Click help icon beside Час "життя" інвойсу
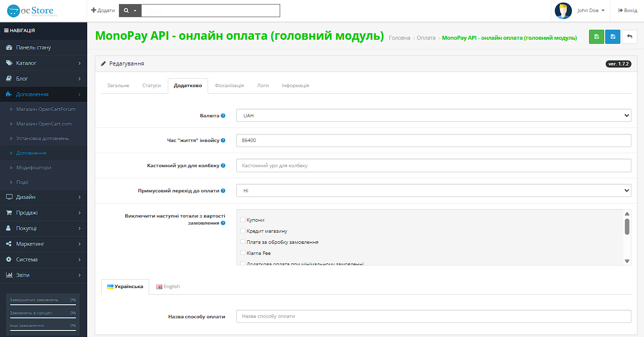The width and height of the screenshot is (644, 337). [223, 141]
